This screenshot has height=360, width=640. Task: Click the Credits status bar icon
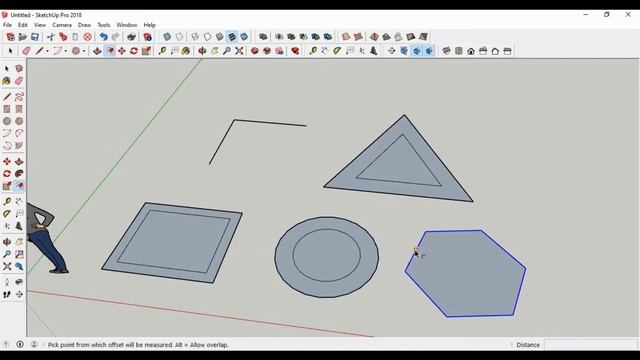[x=20, y=344]
